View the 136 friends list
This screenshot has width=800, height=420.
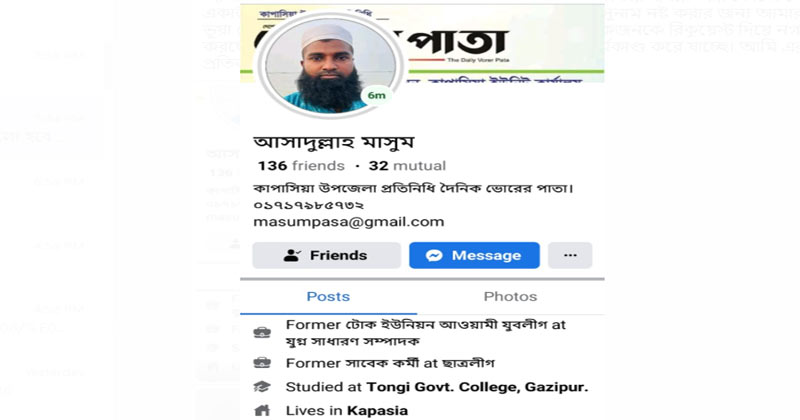point(301,166)
